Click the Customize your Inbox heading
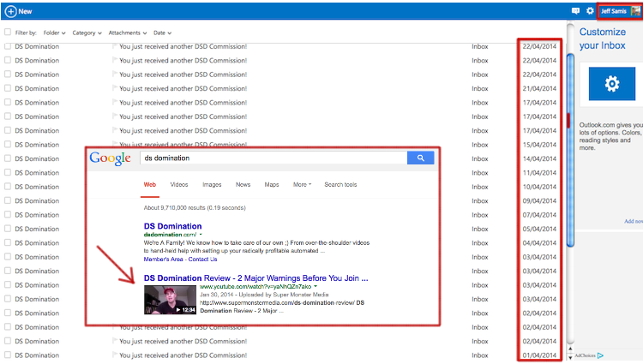 tap(603, 39)
